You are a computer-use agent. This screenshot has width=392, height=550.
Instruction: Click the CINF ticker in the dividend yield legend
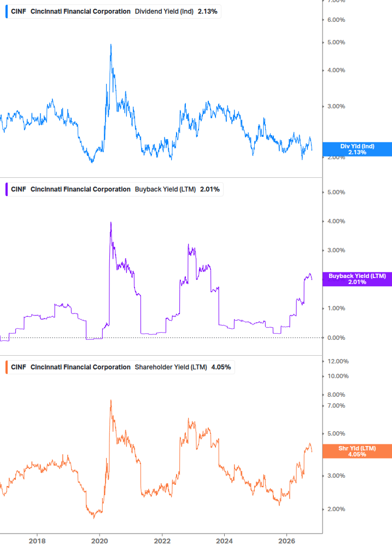[19, 11]
